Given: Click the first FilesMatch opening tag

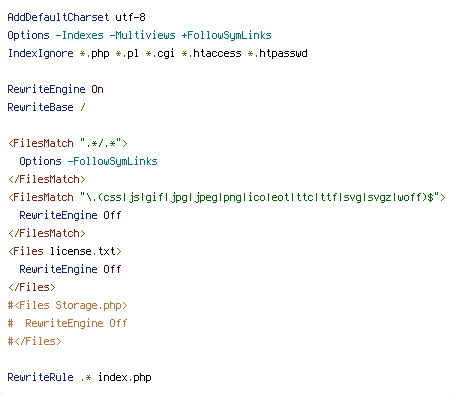Looking at the screenshot, I should coord(68,143).
